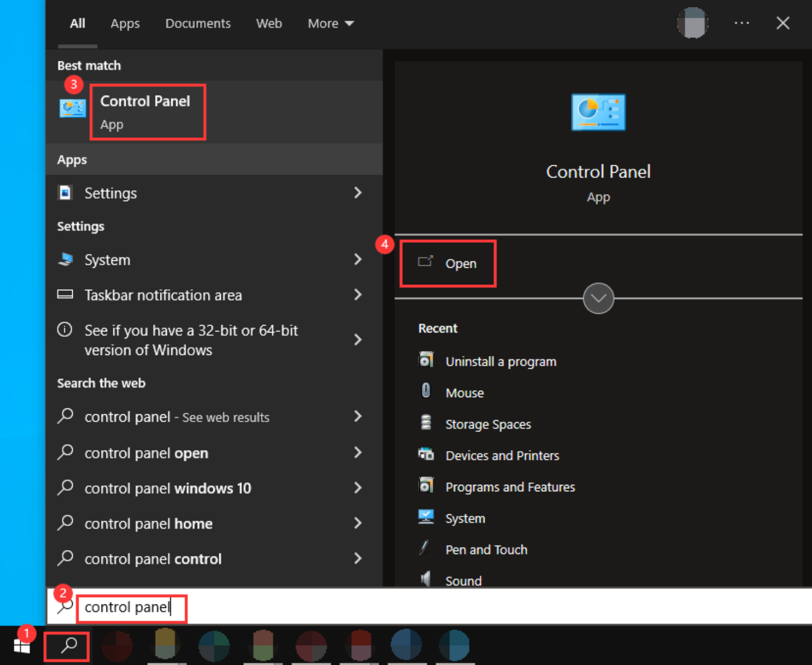Switch to the Apps tab

tap(125, 24)
